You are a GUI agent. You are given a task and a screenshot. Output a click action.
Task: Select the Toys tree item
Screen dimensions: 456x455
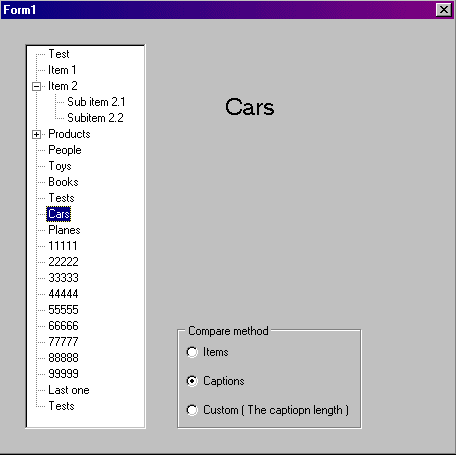tap(60, 166)
